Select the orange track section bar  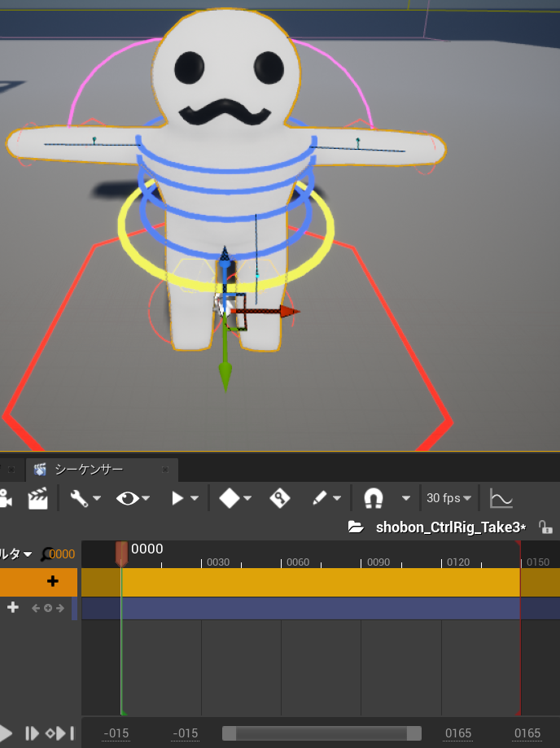(321, 582)
